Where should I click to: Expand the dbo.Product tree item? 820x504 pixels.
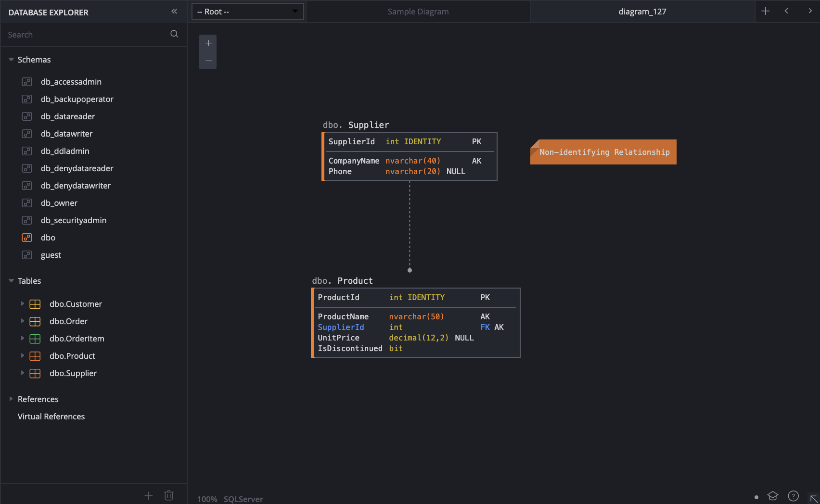[22, 356]
